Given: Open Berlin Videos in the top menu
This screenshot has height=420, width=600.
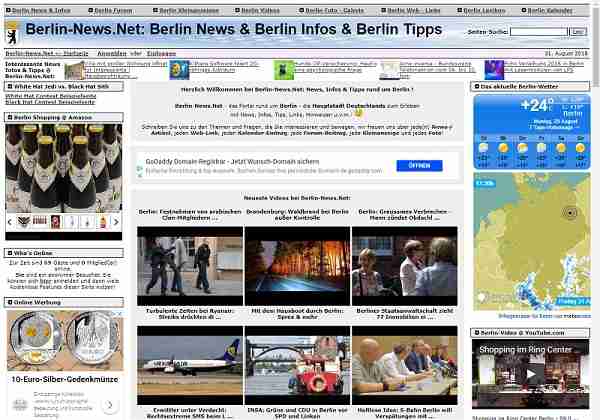Looking at the screenshot, I should [x=260, y=10].
